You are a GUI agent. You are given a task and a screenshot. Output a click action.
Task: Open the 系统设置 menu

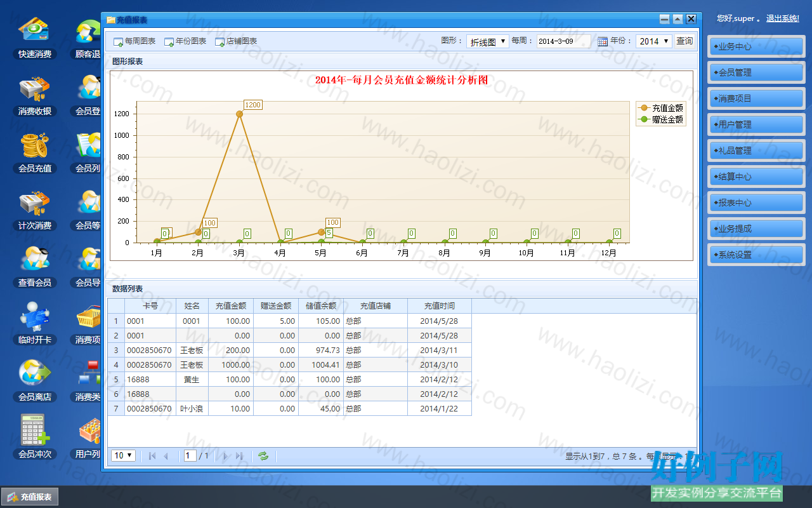point(756,255)
